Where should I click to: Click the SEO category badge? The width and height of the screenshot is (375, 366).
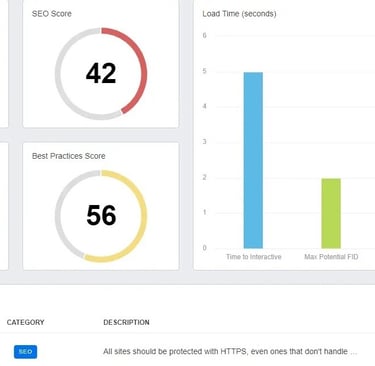[x=25, y=352]
